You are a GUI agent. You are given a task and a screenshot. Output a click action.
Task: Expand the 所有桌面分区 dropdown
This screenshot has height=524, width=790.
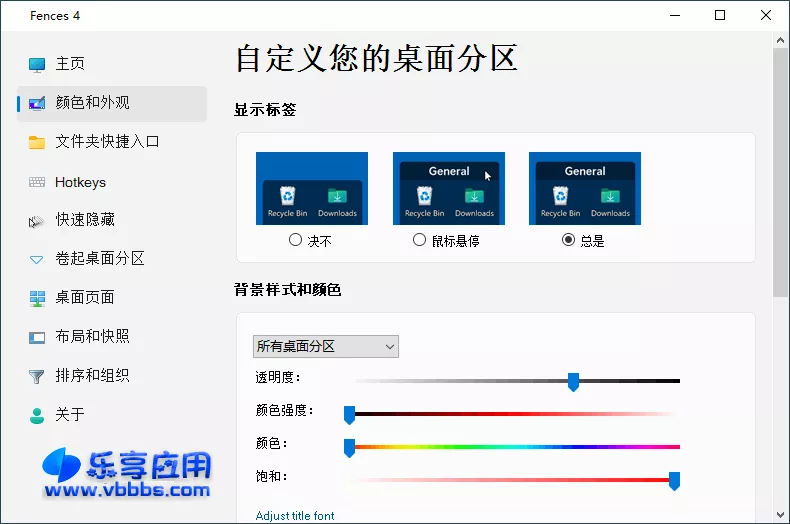click(325, 347)
